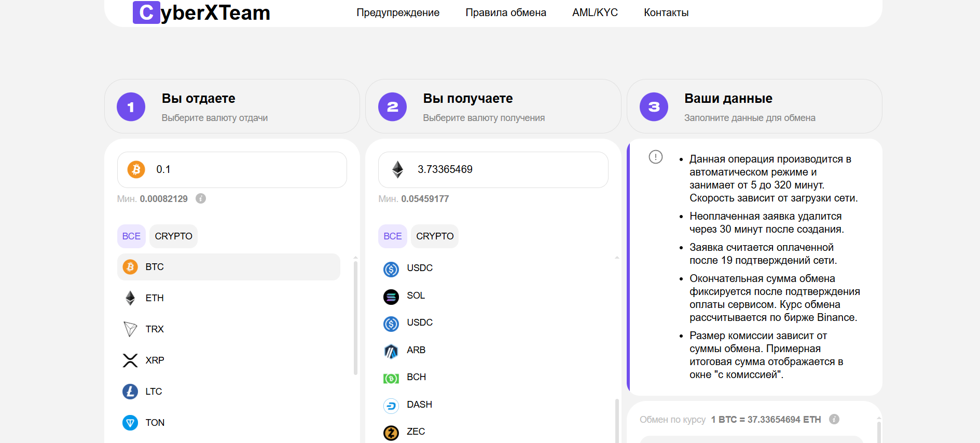The image size is (980, 443).
Task: Click the give currency list scrollbar
Action: pos(355,318)
